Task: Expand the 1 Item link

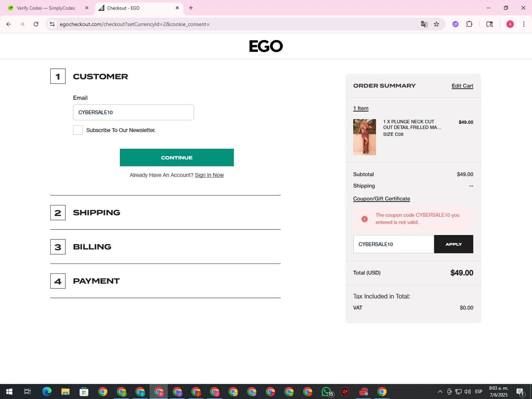Action: 361,108
